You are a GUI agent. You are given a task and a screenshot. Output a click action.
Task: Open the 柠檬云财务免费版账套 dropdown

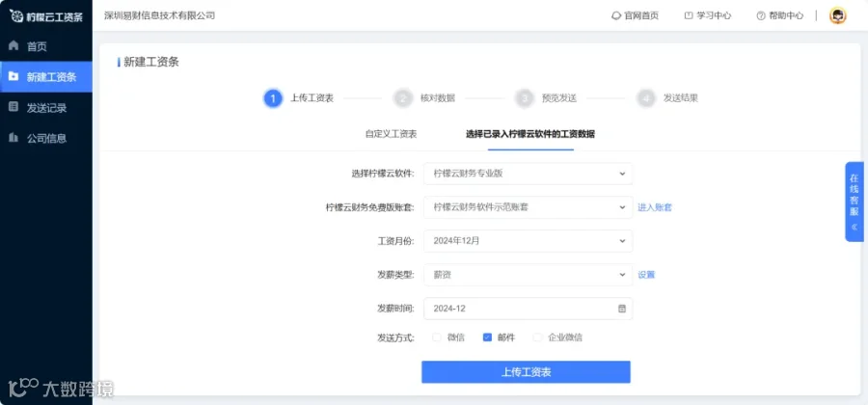[x=529, y=207]
